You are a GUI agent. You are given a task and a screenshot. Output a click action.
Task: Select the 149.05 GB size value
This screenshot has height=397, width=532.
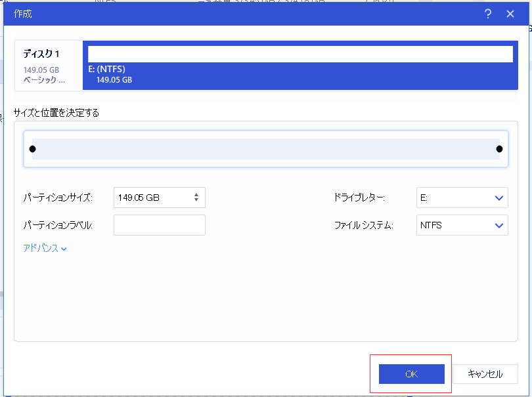139,197
